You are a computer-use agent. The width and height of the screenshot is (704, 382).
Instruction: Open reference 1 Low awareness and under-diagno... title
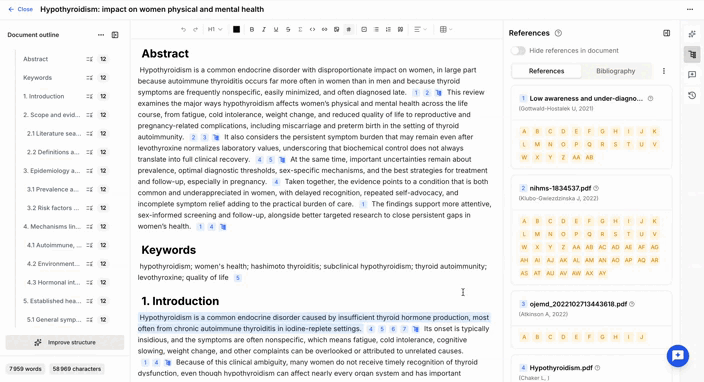point(586,99)
